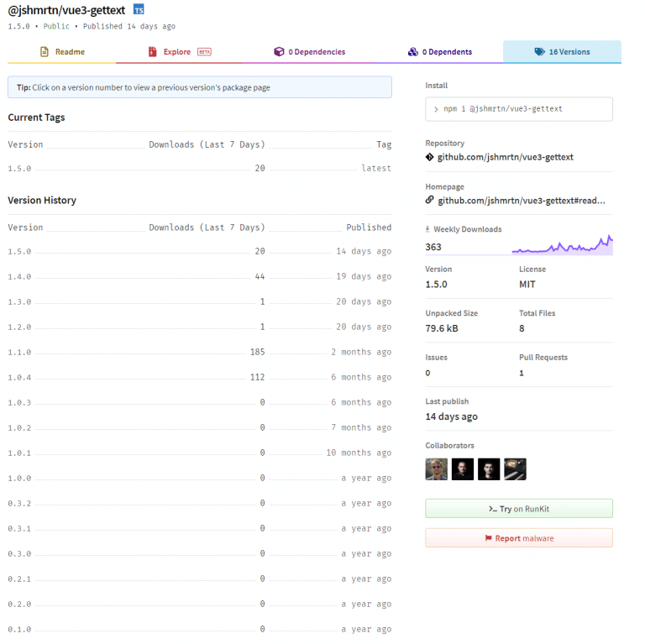The image size is (645, 644).
Task: Click the Explore red file icon
Action: coord(153,52)
